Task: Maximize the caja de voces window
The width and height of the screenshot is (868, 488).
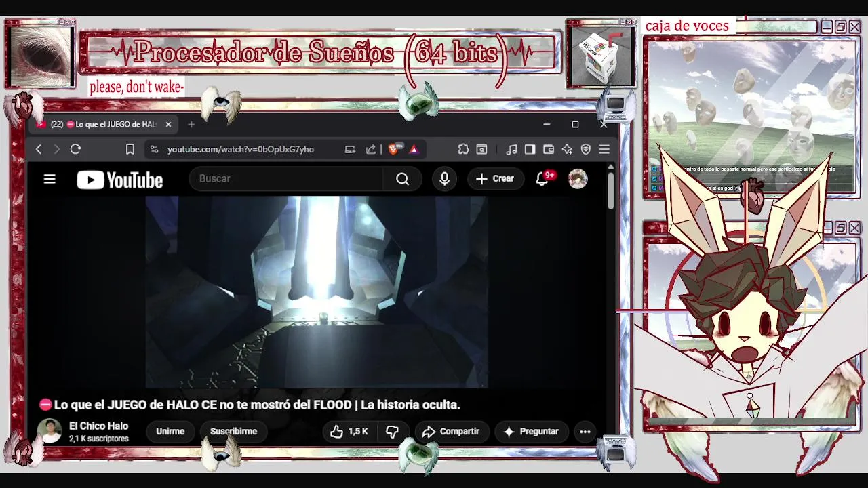Action: (x=841, y=27)
